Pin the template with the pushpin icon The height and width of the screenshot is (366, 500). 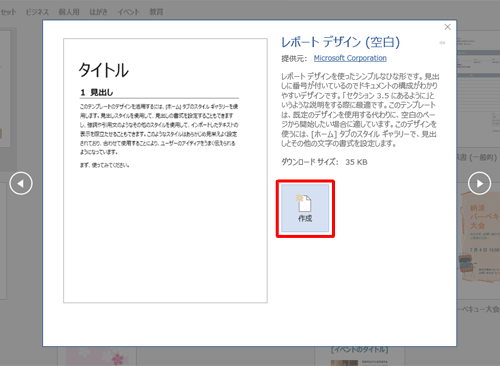[442, 43]
